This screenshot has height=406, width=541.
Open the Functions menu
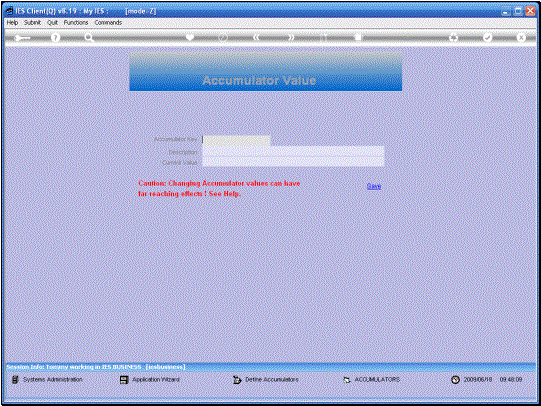click(x=76, y=22)
